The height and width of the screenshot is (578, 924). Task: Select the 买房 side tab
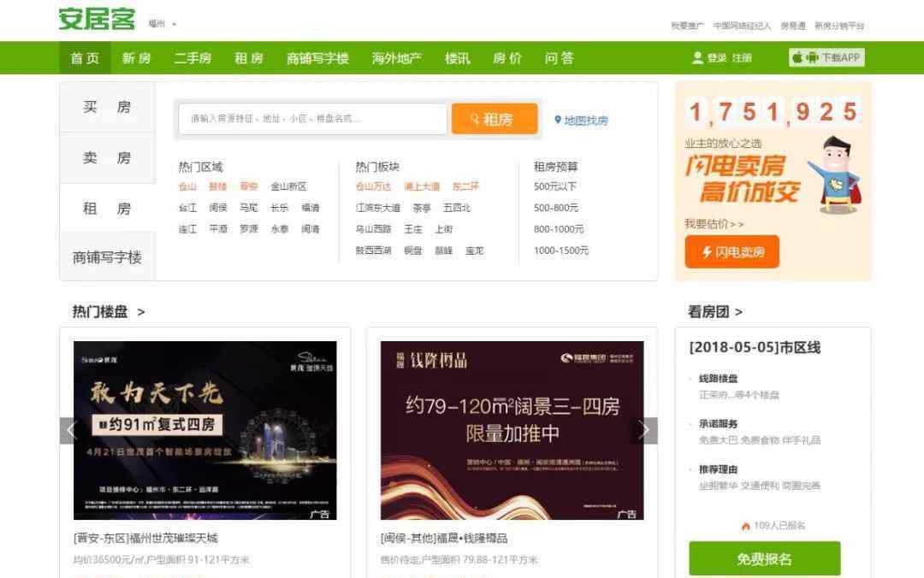[x=107, y=108]
